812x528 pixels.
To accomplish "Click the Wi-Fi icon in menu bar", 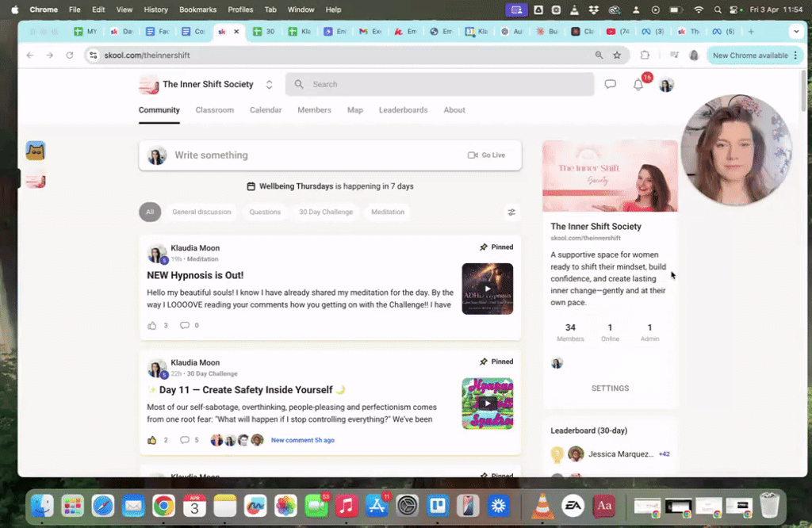I will pos(699,10).
